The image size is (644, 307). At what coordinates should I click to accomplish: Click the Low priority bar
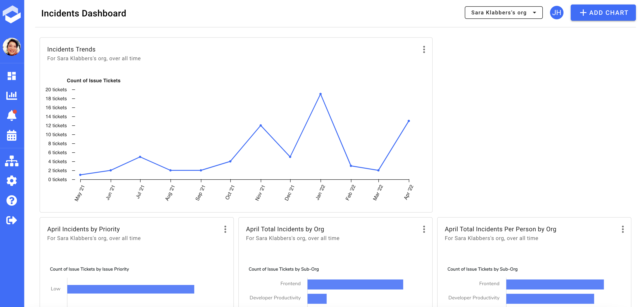pyautogui.click(x=130, y=289)
